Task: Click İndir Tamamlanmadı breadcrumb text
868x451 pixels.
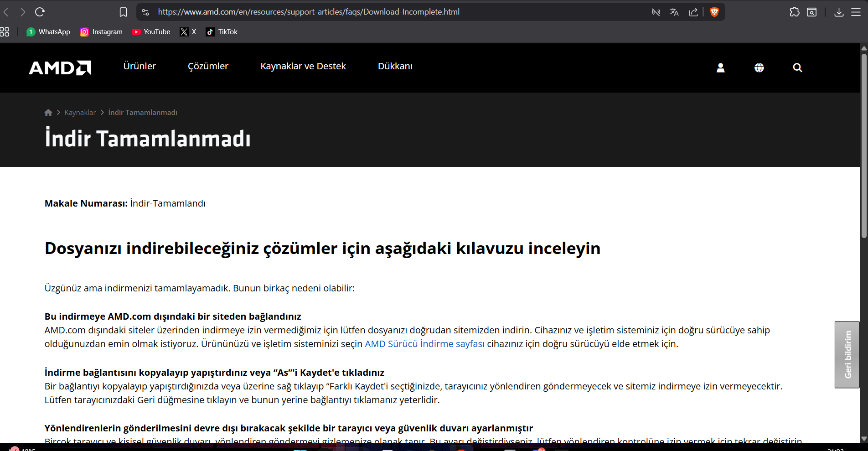Action: [143, 113]
